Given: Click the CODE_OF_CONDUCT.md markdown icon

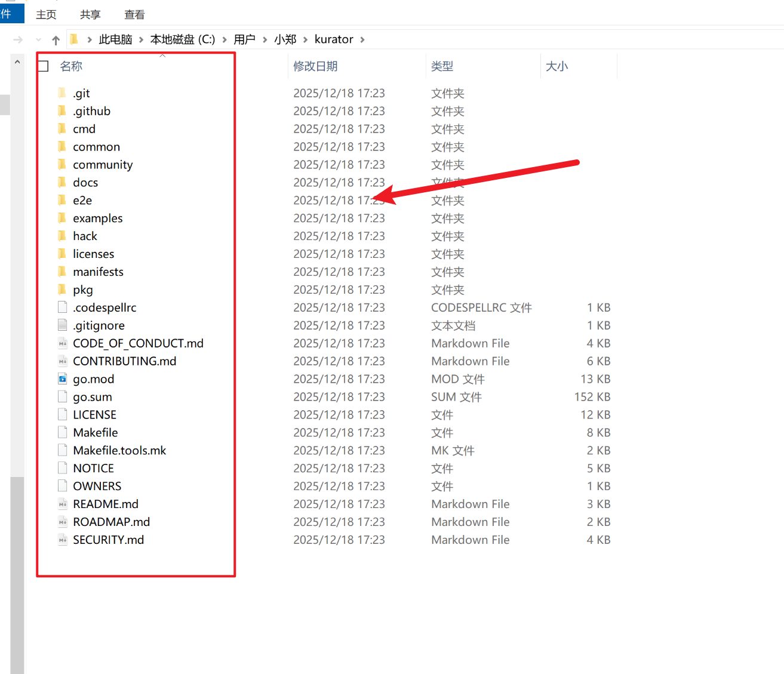Looking at the screenshot, I should click(x=62, y=343).
